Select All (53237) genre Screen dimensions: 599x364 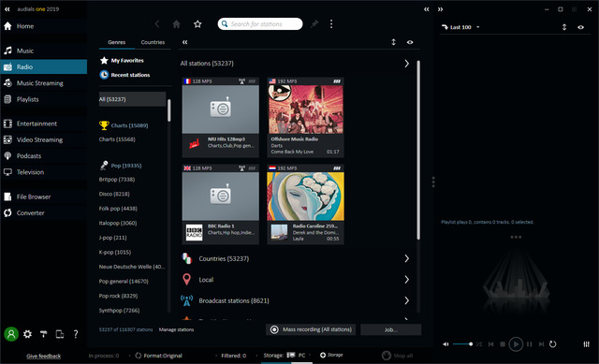[x=132, y=99]
